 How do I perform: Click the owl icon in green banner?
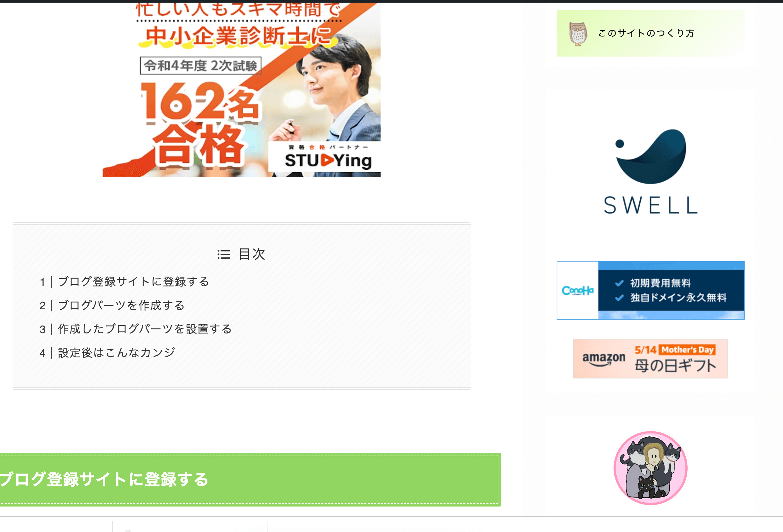click(578, 34)
